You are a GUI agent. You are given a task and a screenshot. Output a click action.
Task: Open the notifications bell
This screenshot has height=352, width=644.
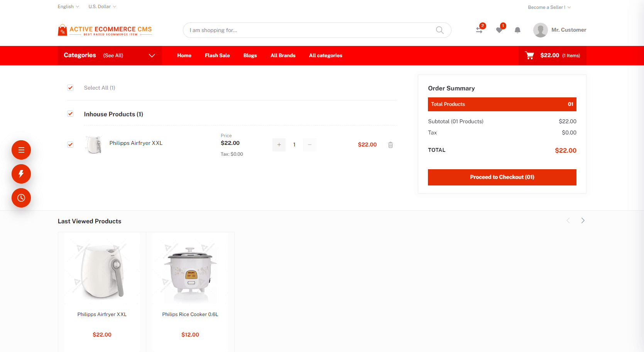coord(517,30)
